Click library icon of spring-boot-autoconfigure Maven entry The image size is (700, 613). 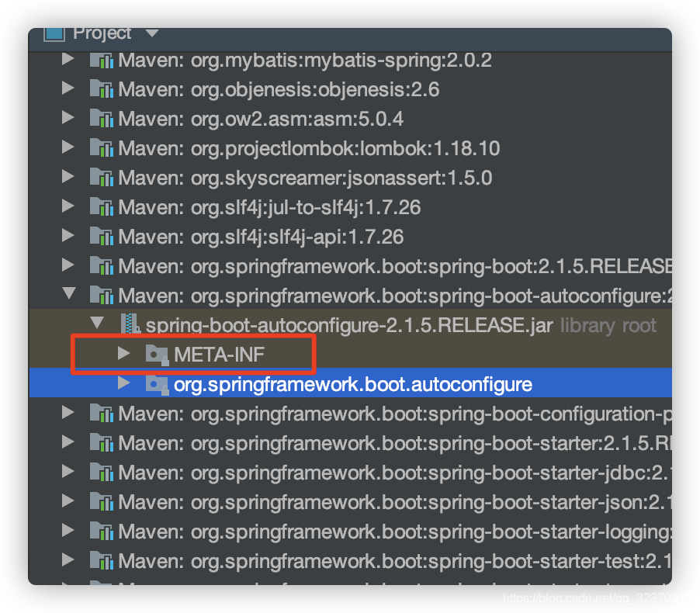point(102,296)
